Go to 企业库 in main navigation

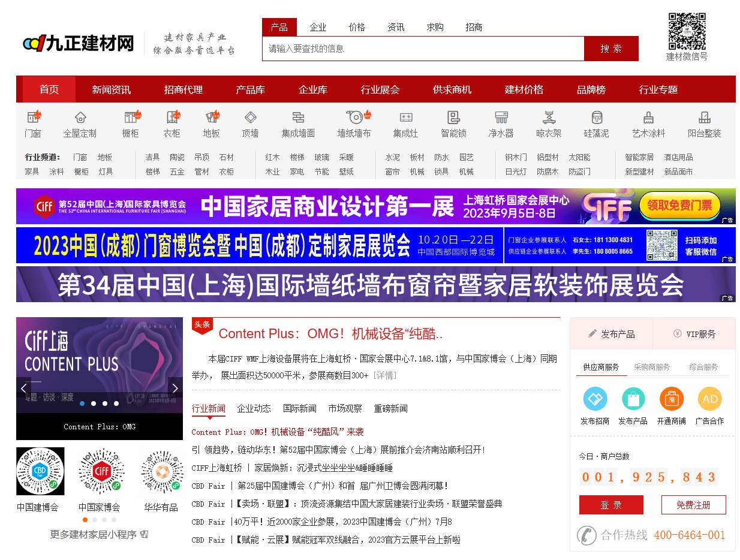click(313, 89)
